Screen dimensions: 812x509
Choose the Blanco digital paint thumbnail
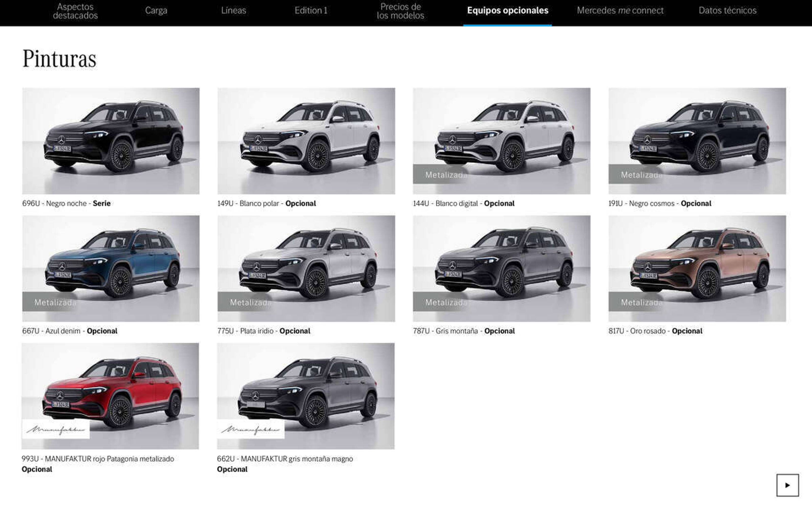pos(501,141)
